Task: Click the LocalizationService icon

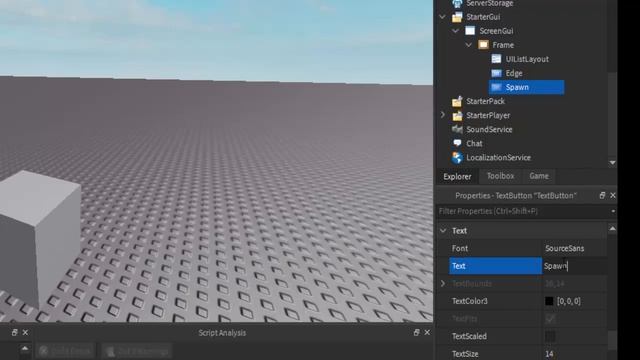Action: 457,157
